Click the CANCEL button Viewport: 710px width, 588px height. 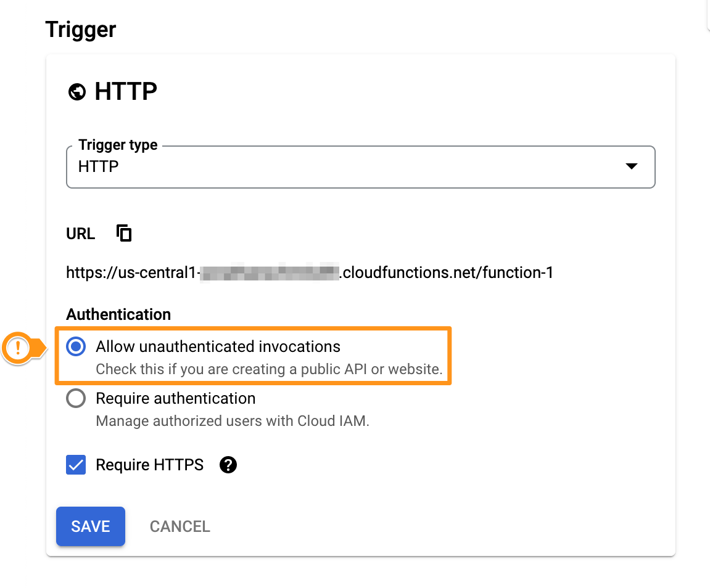(x=180, y=526)
